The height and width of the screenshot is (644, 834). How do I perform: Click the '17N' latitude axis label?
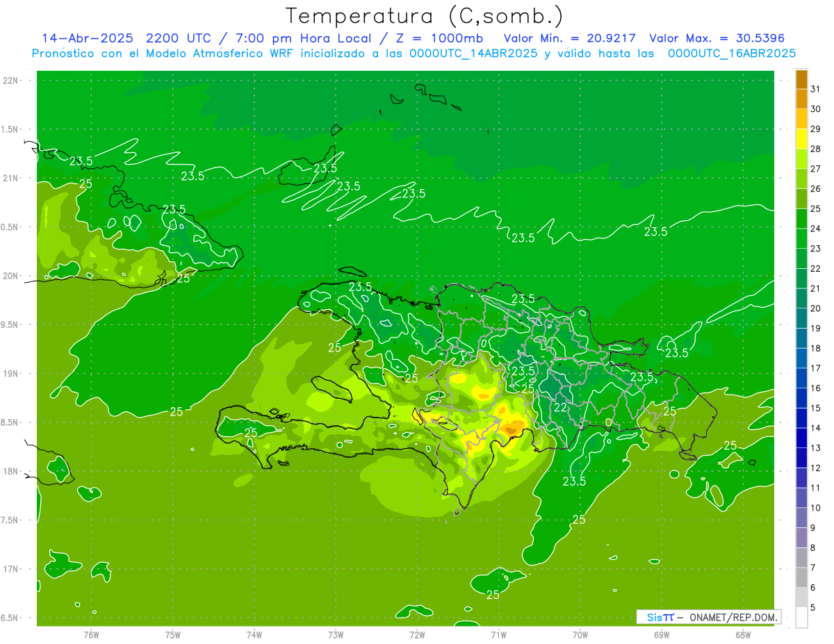(x=11, y=569)
